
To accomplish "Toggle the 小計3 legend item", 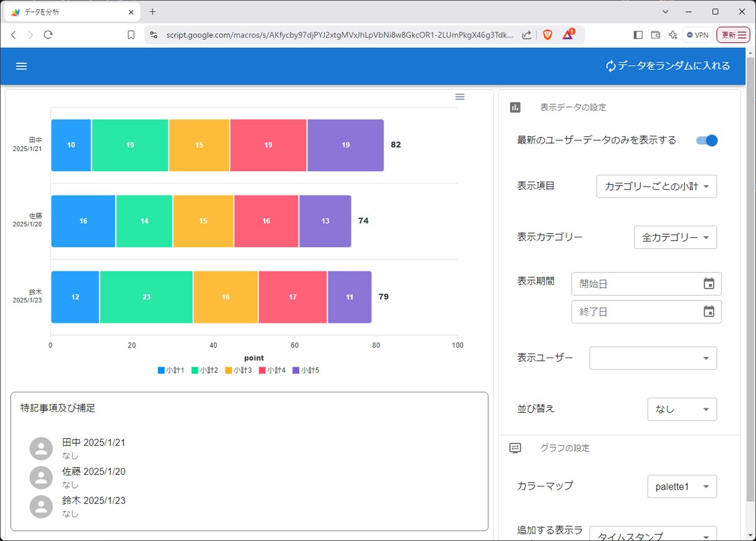I will [x=239, y=370].
